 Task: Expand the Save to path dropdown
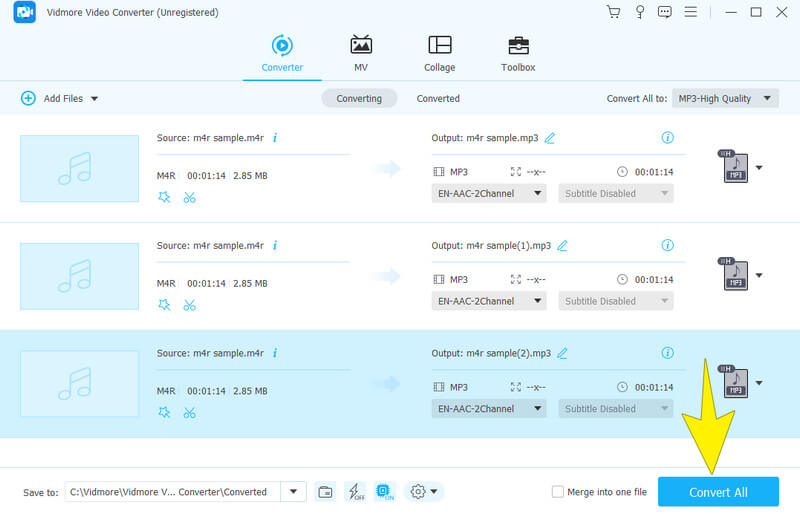[x=293, y=491]
